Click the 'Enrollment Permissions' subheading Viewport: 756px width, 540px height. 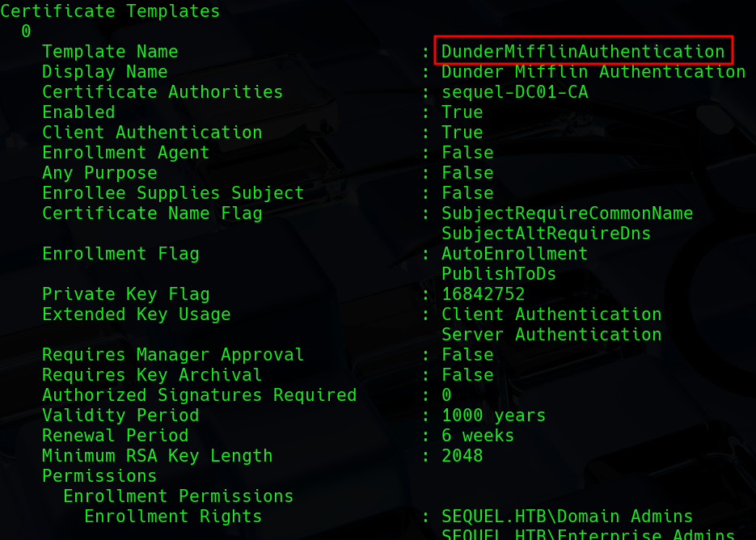(x=178, y=496)
